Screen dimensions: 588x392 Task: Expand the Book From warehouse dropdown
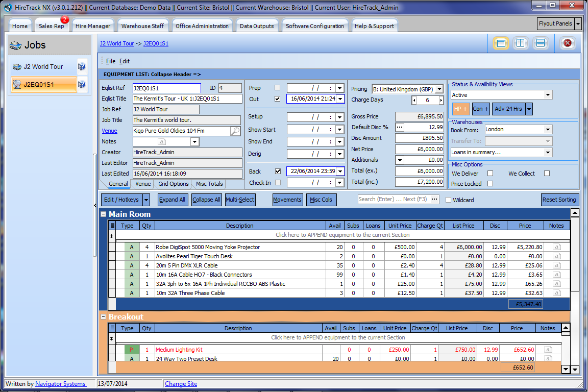[x=548, y=130]
